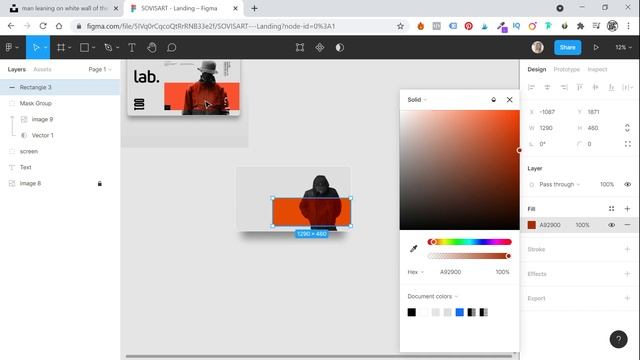Viewport: 640px width, 360px height.
Task: Click the Edit object icon in toolbar
Action: 300,47
